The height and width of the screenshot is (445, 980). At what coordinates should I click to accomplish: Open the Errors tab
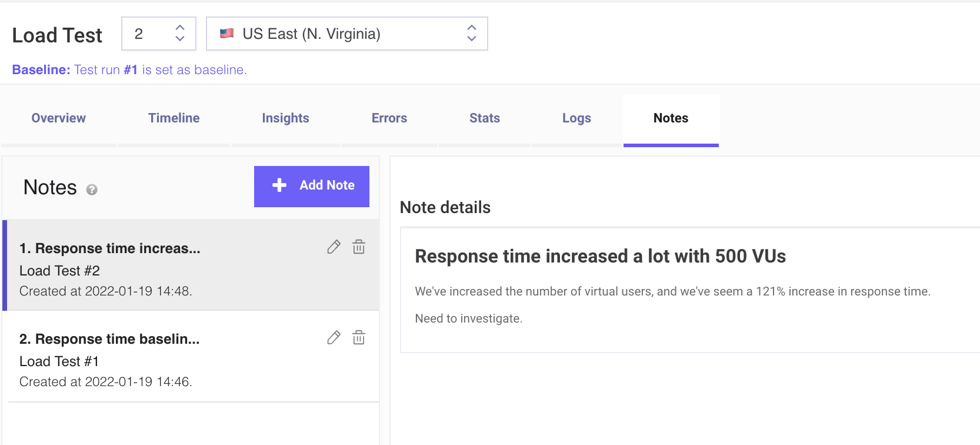coord(389,118)
